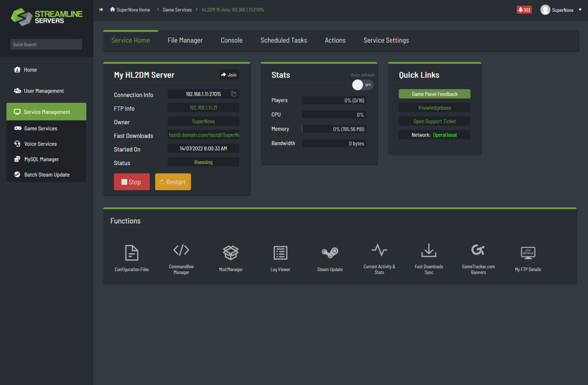Screen dimensions: 588x385
Task: Open the Service Settings tab
Action: click(386, 40)
